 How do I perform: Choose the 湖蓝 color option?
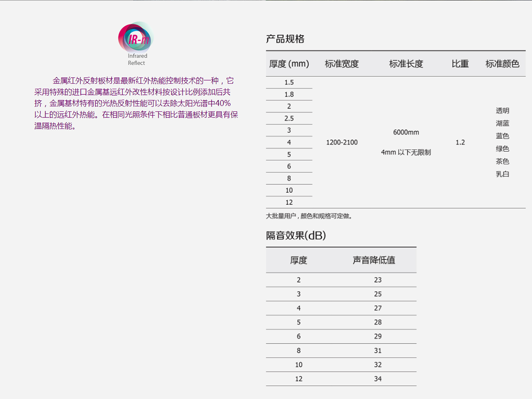pos(502,123)
